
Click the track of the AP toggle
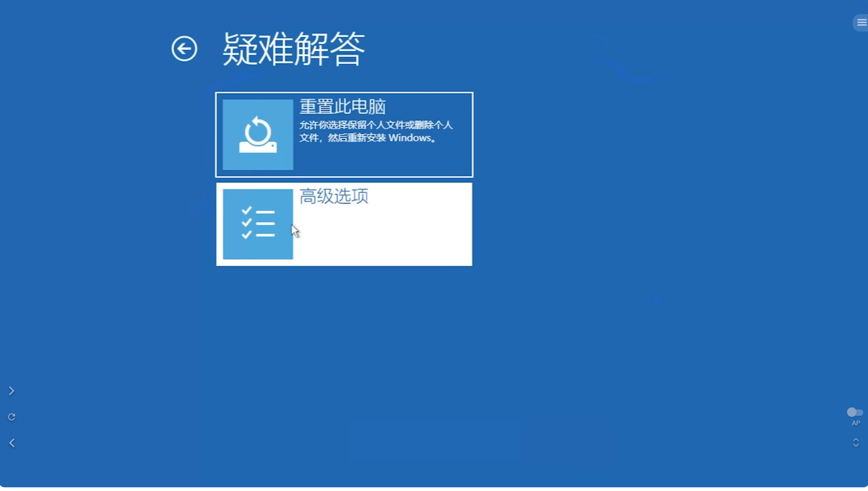pyautogui.click(x=860, y=412)
